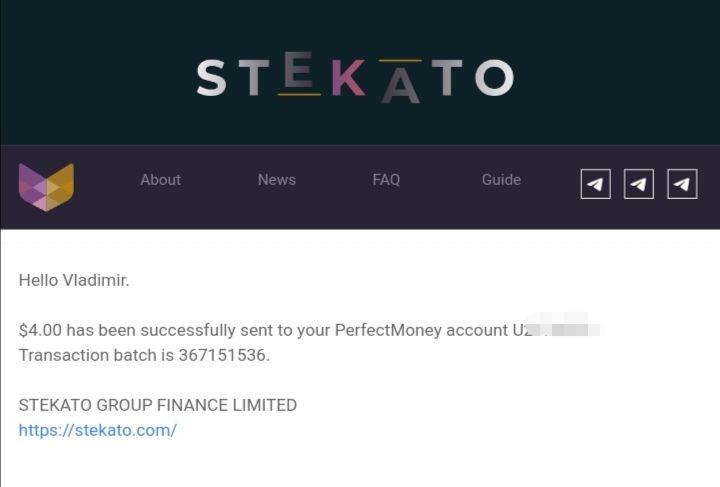
Task: Open the About navigation item
Action: [161, 179]
